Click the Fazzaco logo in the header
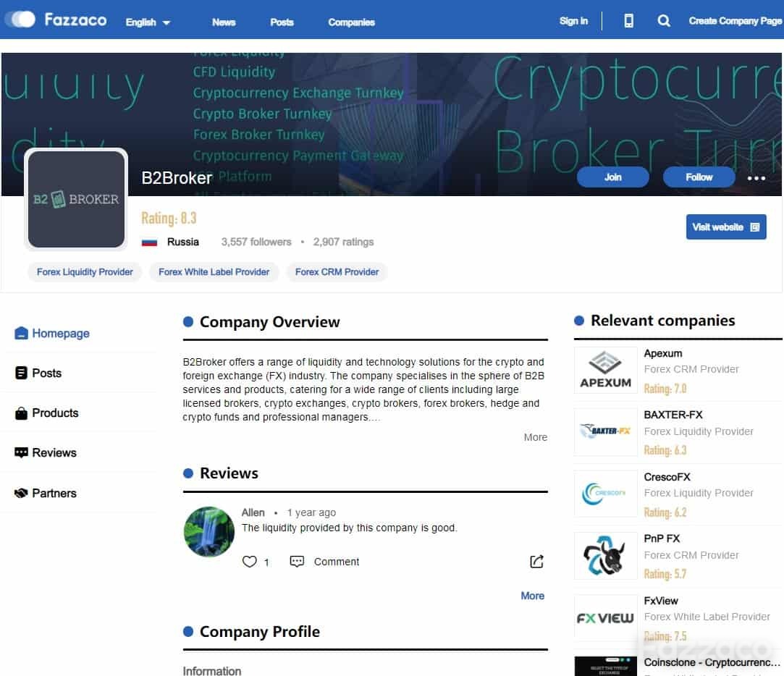Viewport: 784px width, 676px height. [x=75, y=20]
